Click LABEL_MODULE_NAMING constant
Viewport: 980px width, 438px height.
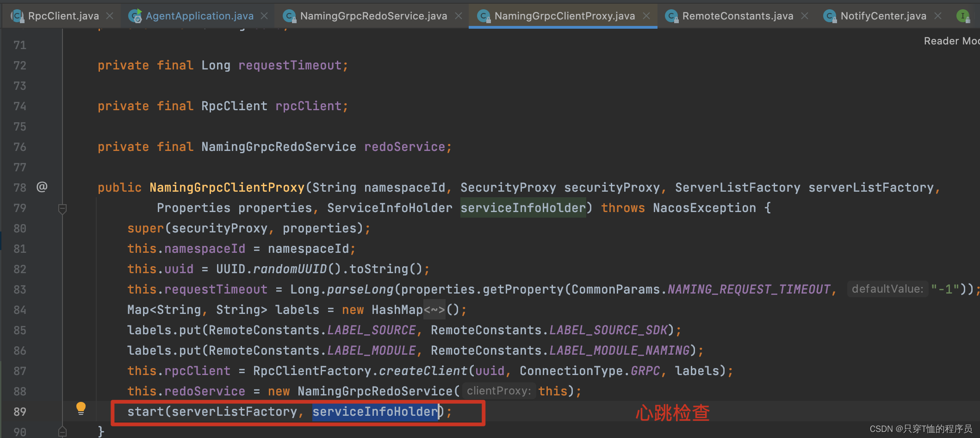[619, 350]
